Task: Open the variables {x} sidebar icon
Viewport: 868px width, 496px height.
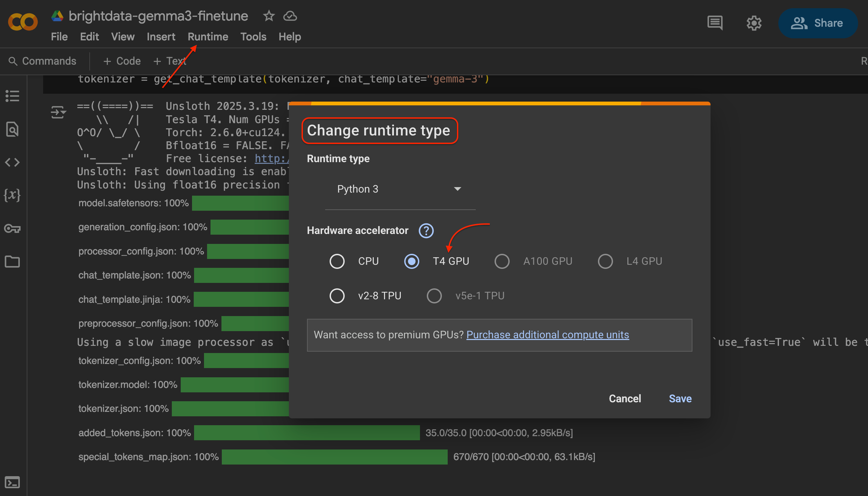Action: (12, 195)
